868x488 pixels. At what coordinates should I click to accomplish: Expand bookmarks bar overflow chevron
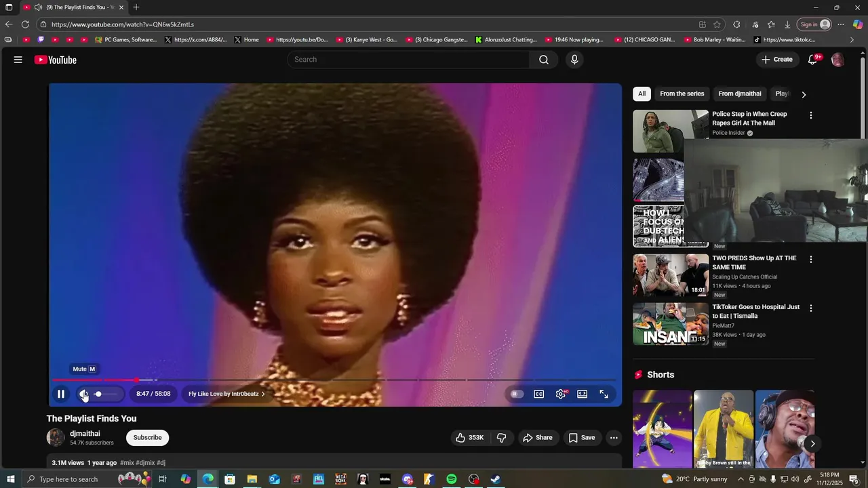tap(852, 40)
